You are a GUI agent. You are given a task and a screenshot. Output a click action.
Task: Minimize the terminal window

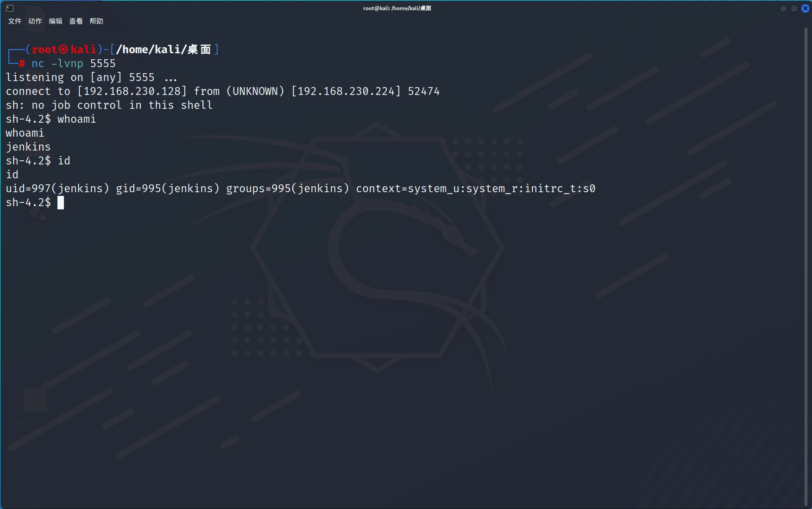pyautogui.click(x=783, y=8)
